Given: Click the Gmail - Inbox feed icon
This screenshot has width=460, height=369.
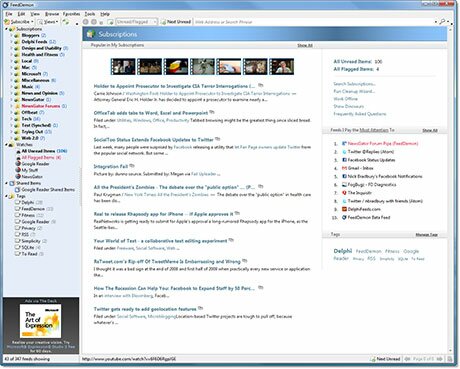Looking at the screenshot, I should point(344,168).
